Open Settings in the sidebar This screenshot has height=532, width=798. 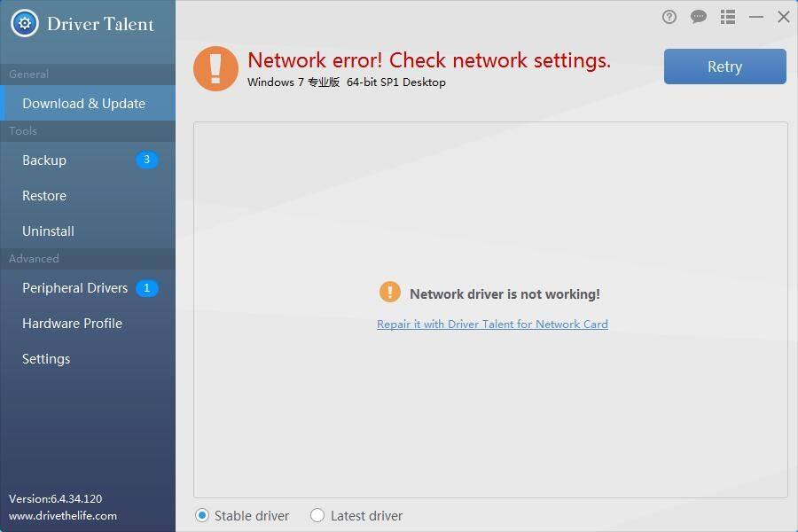pyautogui.click(x=88, y=359)
